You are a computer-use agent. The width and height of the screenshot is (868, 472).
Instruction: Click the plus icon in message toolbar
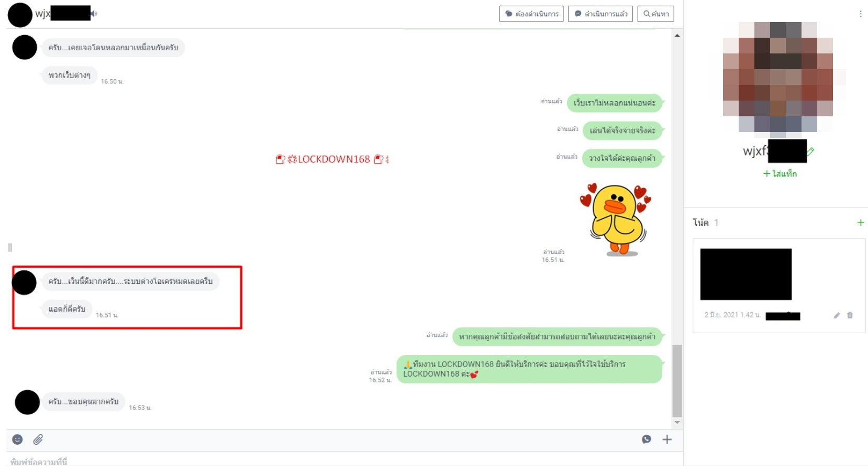[667, 440]
